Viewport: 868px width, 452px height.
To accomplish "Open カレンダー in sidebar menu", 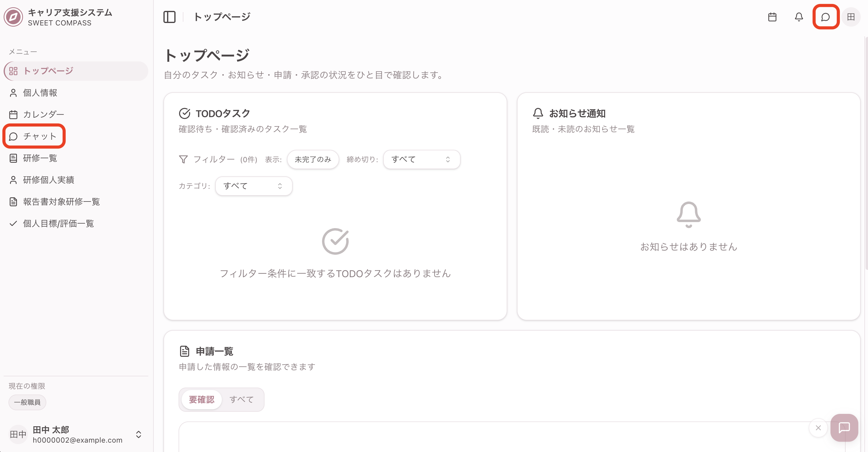I will click(76, 115).
